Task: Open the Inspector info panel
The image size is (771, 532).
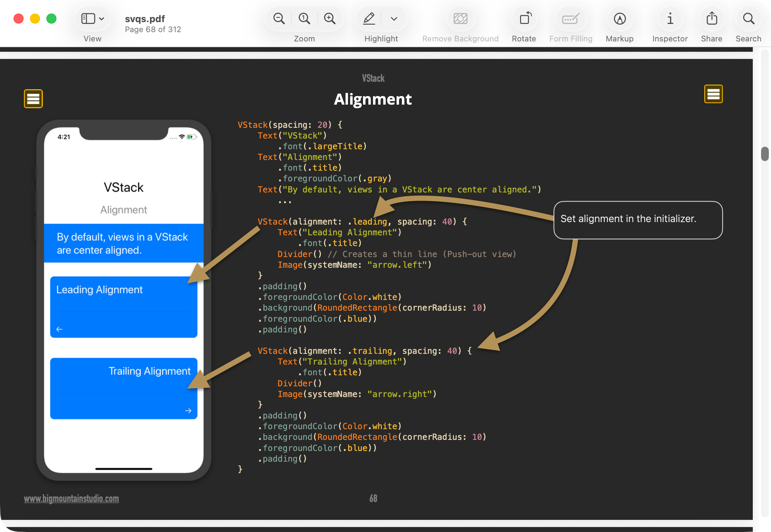Action: click(670, 19)
